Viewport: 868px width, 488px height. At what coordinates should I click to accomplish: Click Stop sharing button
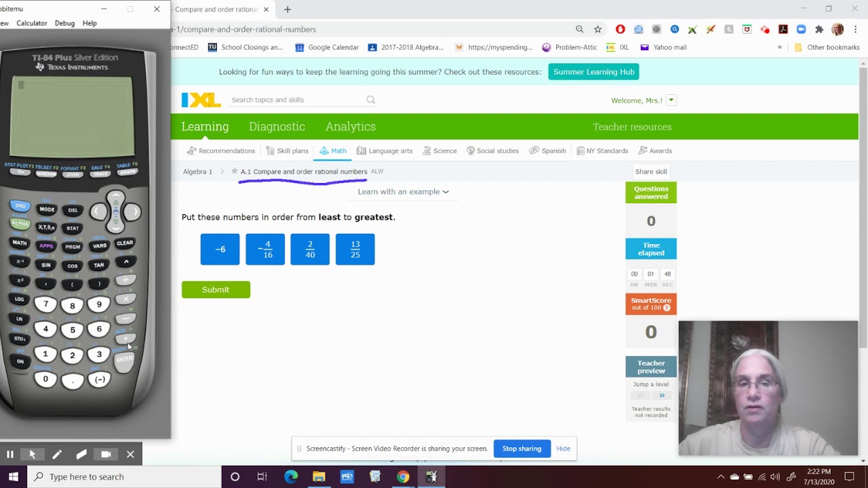tap(522, 449)
